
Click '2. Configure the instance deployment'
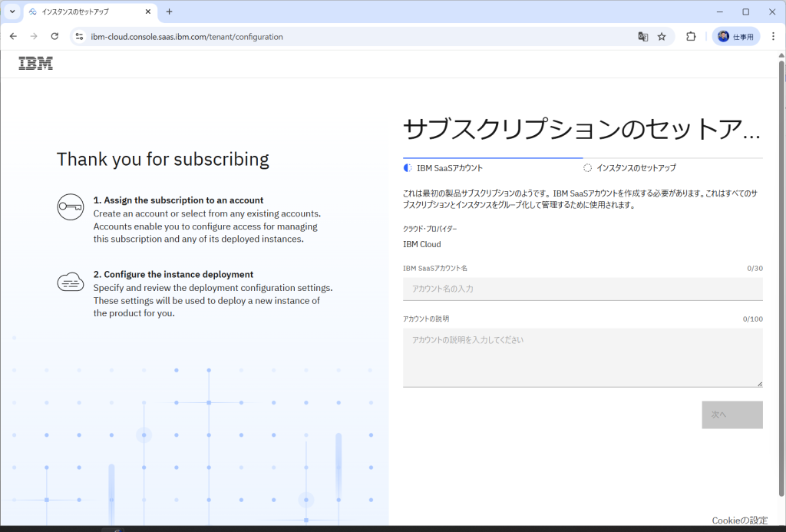173,274
